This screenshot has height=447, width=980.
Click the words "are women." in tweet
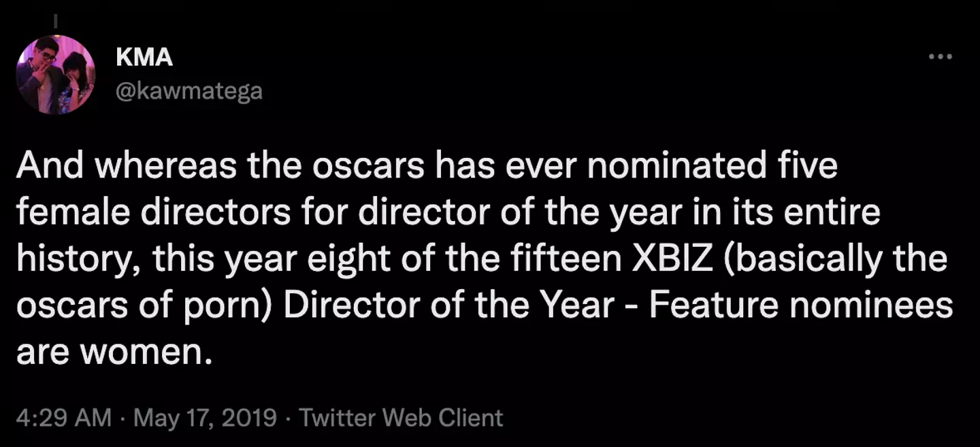tap(110, 352)
